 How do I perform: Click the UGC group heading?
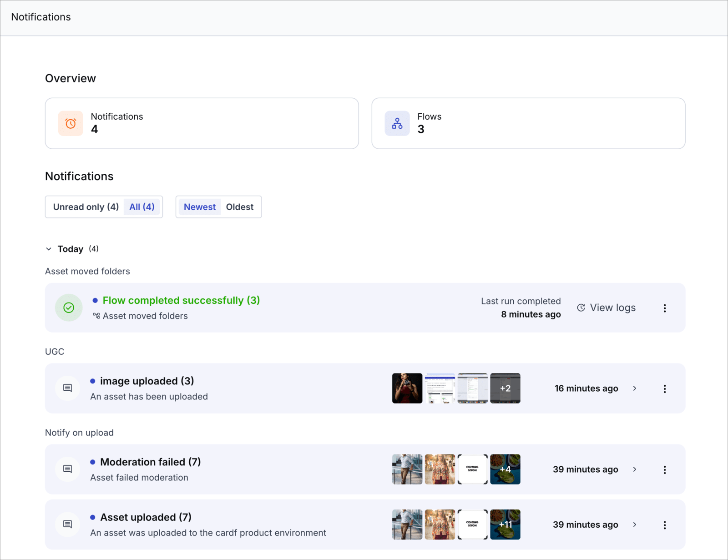point(55,352)
